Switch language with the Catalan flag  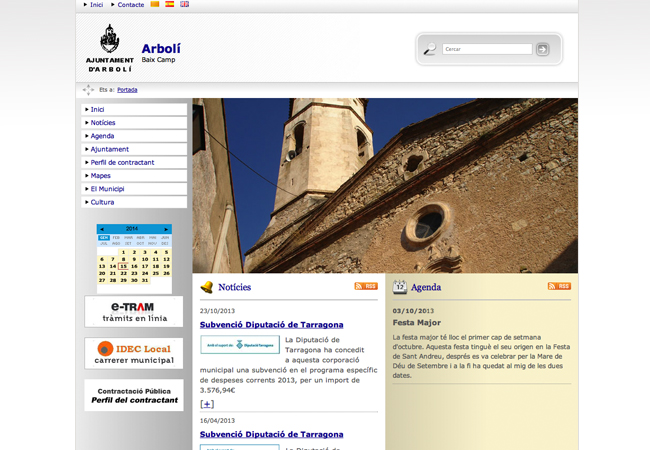(155, 4)
